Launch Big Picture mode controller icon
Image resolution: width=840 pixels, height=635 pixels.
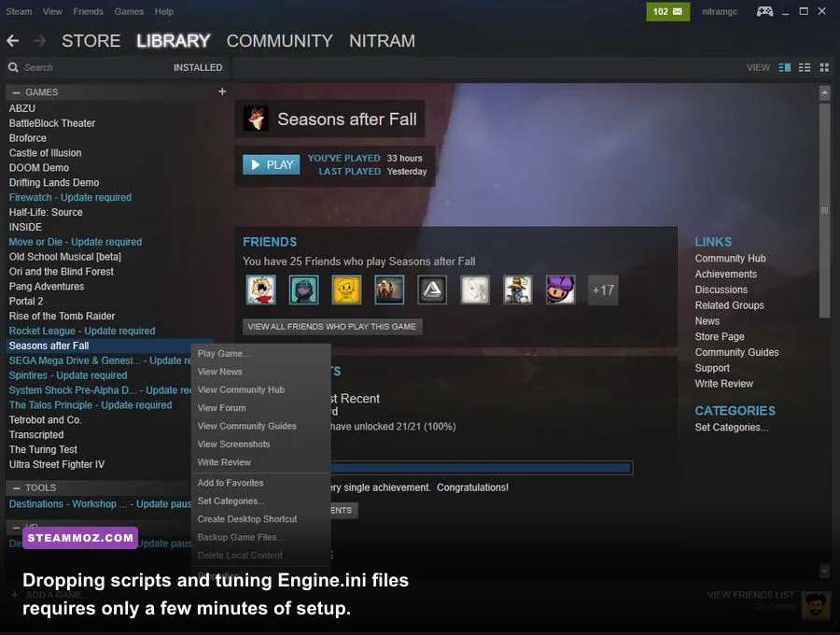764,11
